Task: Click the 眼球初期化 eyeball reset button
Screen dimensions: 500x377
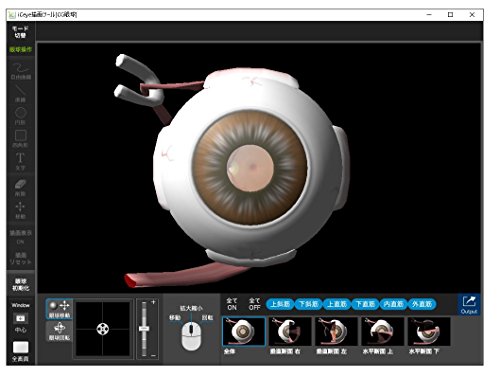Action: pos(20,284)
